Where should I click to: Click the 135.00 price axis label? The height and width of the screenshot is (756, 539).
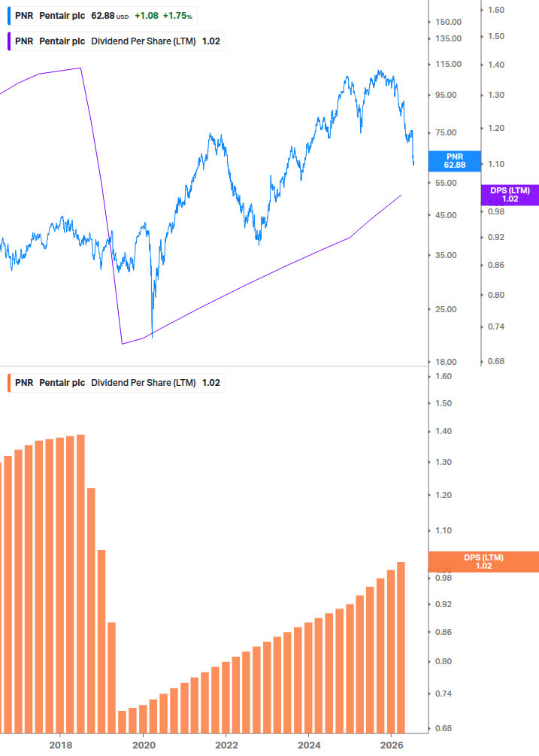pos(449,38)
